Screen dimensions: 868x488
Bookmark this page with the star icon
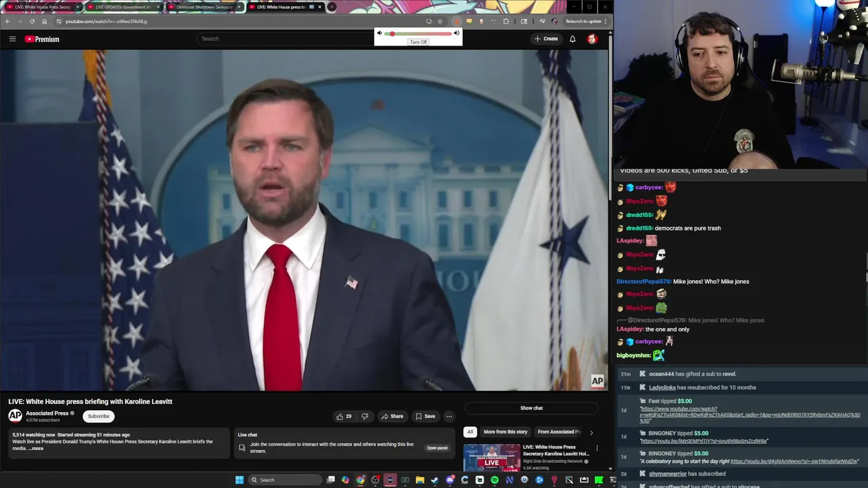coord(440,21)
